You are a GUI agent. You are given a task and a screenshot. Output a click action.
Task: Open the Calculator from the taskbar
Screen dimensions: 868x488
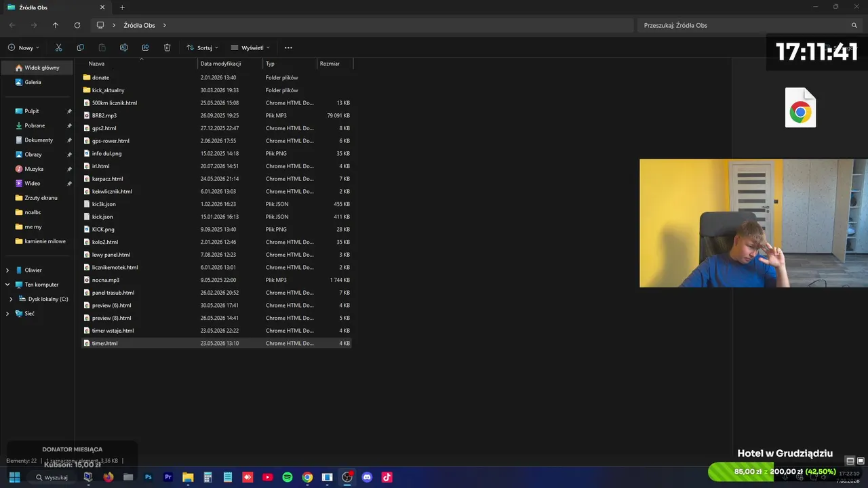pos(208,477)
